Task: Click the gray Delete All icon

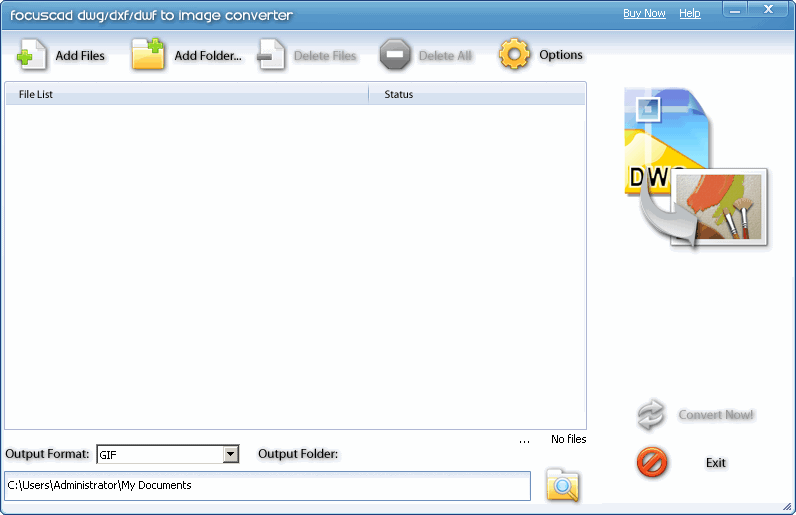Action: (x=395, y=55)
